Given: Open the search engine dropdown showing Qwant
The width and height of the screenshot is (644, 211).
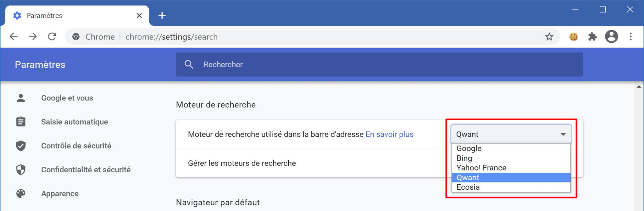Looking at the screenshot, I should pos(511,134).
